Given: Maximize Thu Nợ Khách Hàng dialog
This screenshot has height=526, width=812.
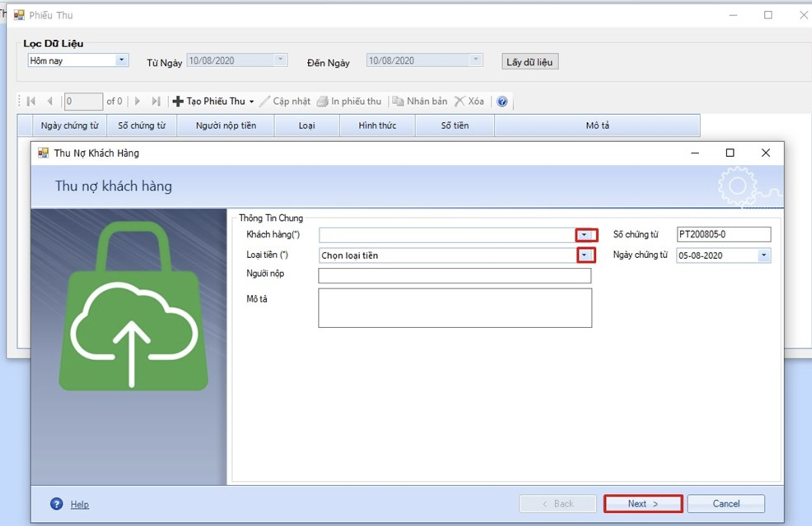Looking at the screenshot, I should 730,153.
